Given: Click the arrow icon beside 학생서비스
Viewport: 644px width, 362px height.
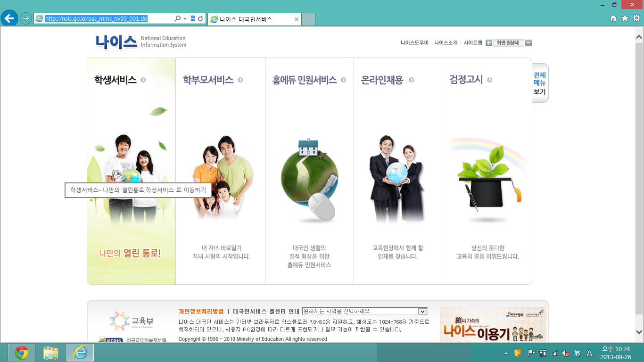Looking at the screenshot, I should pyautogui.click(x=143, y=80).
